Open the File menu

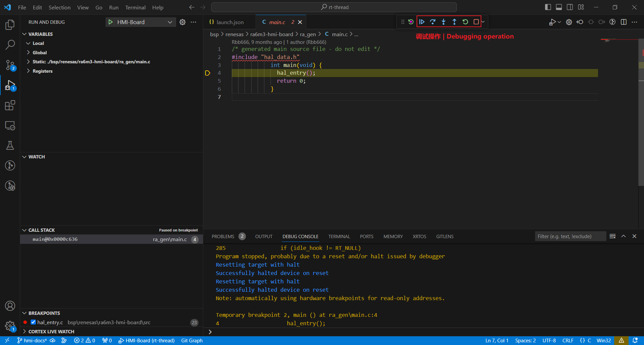[x=22, y=7]
